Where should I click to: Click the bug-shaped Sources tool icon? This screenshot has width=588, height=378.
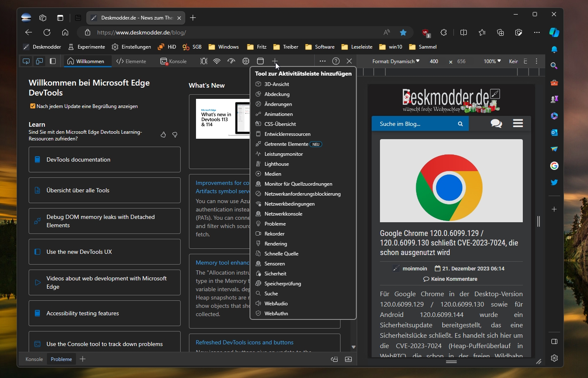pyautogui.click(x=203, y=61)
